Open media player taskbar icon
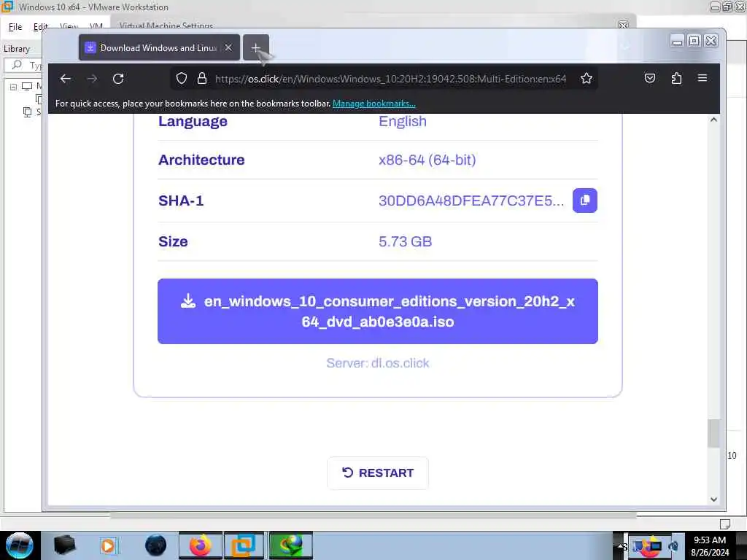 pos(108,545)
